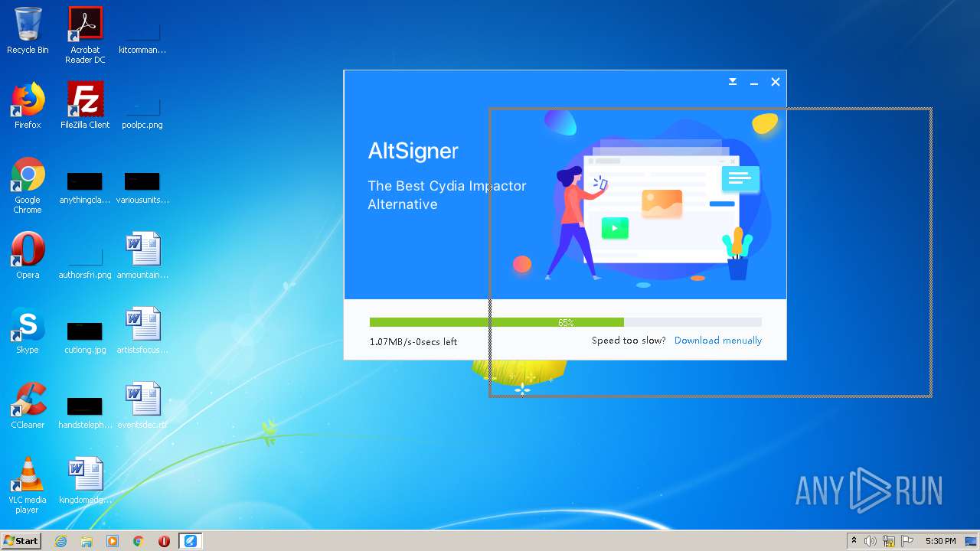The width and height of the screenshot is (980, 551).
Task: Click Download manually link
Action: click(x=718, y=341)
